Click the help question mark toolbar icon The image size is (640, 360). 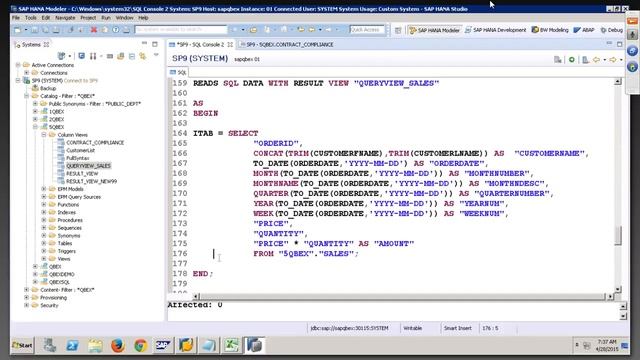[x=116, y=30]
